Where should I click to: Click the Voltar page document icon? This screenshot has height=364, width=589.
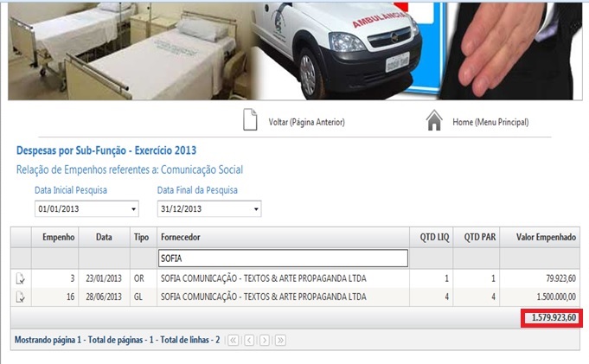250,122
